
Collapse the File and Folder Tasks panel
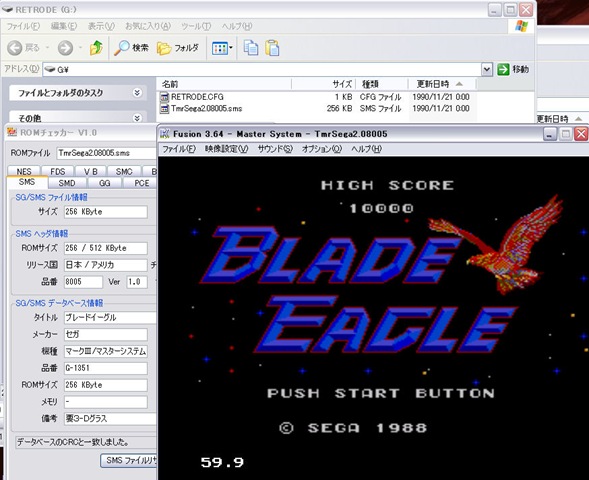[x=137, y=93]
